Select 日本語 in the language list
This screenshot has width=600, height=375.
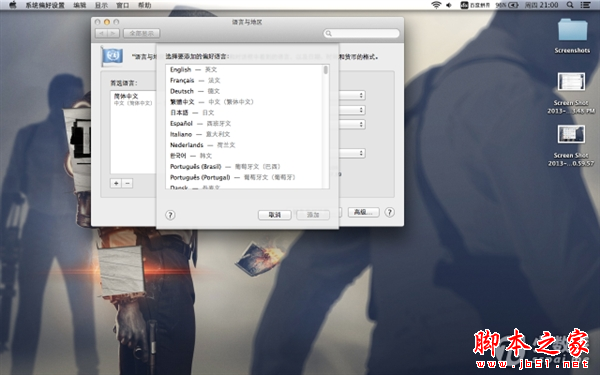pos(245,112)
